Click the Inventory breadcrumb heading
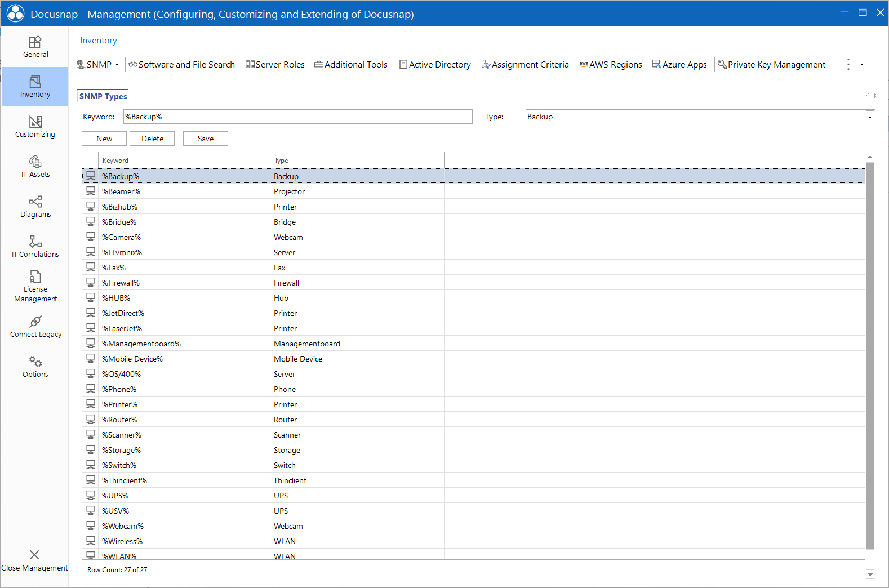Screen dimensions: 889x588 99,41
